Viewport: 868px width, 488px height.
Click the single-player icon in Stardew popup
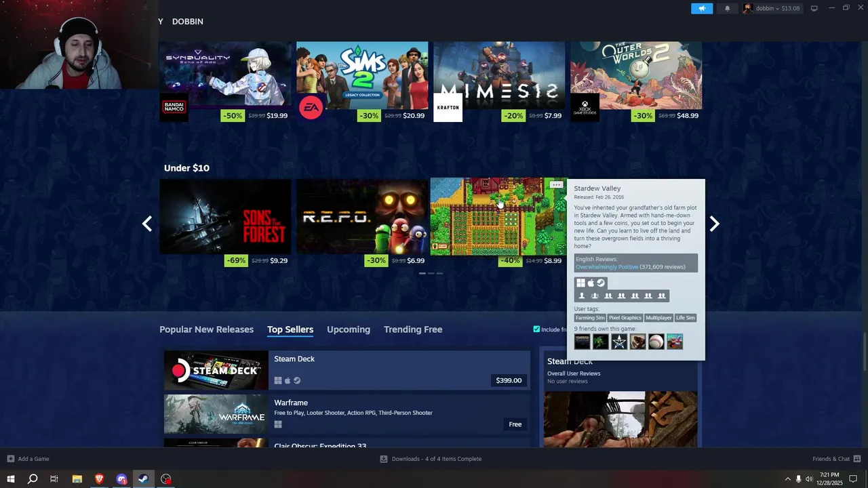pyautogui.click(x=581, y=296)
